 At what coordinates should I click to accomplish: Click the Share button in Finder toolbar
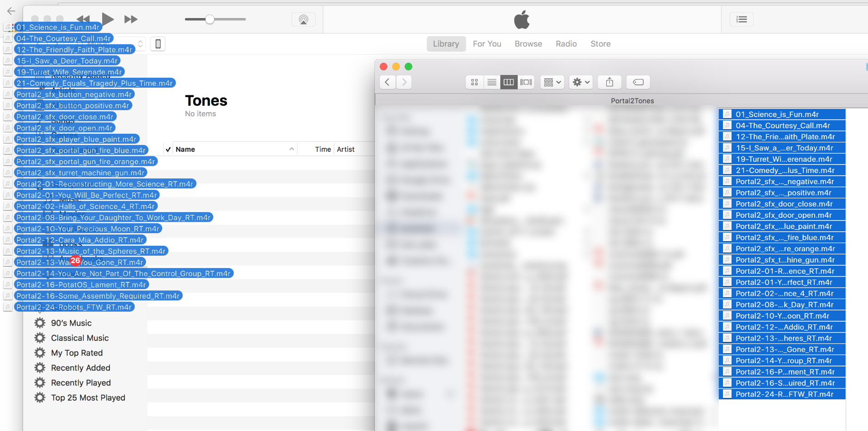click(609, 82)
